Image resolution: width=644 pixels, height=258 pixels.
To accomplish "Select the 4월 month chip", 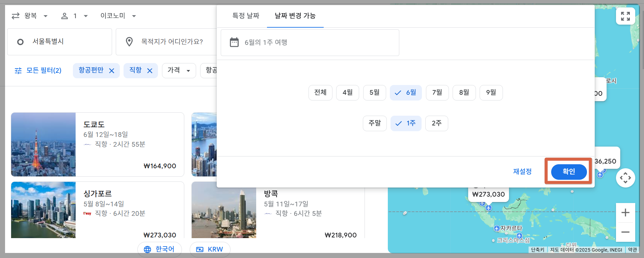I will pyautogui.click(x=348, y=92).
